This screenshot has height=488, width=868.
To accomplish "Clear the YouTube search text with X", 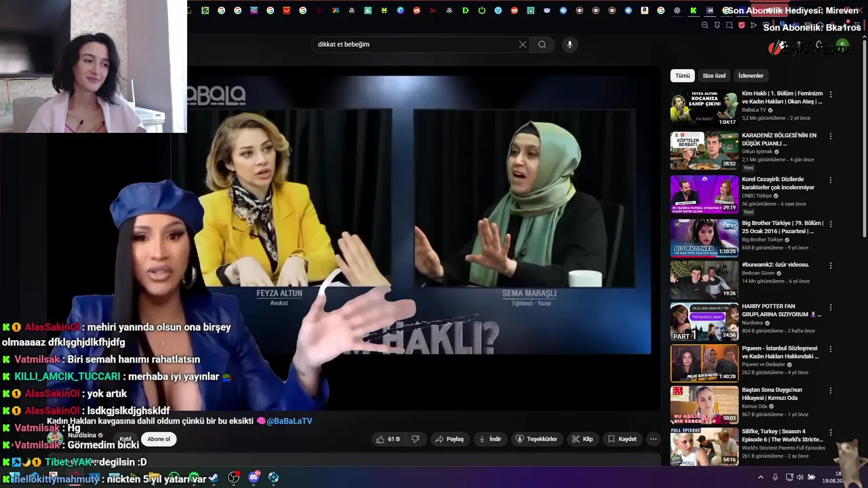I will [x=522, y=45].
